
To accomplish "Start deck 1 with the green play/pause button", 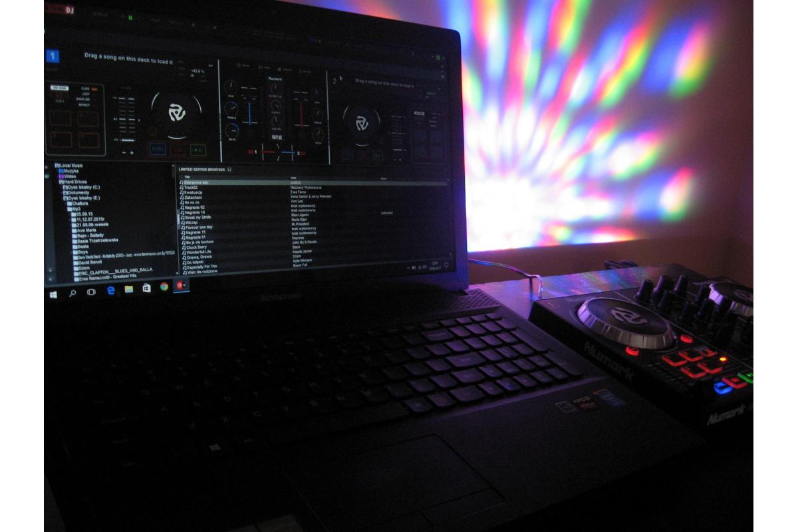I will pyautogui.click(x=198, y=150).
